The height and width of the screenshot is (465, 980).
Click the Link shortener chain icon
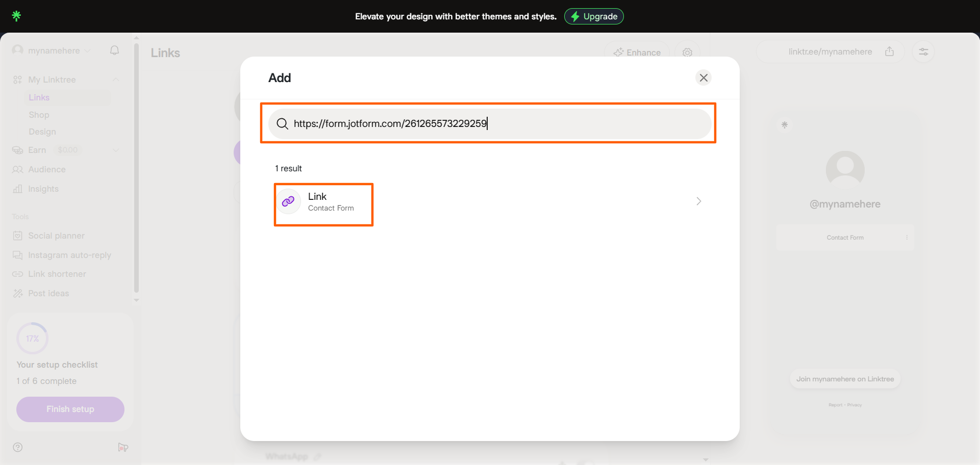coord(18,274)
